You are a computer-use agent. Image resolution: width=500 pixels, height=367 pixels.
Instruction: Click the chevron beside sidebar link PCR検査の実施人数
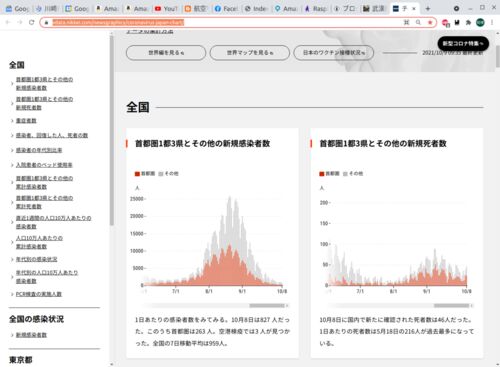[x=12, y=294]
